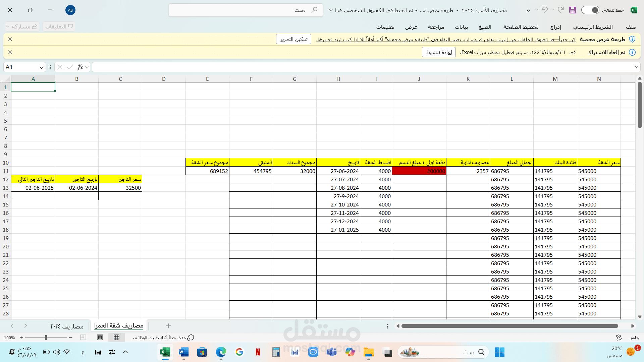Click the add new sheet plus icon

[168, 326]
